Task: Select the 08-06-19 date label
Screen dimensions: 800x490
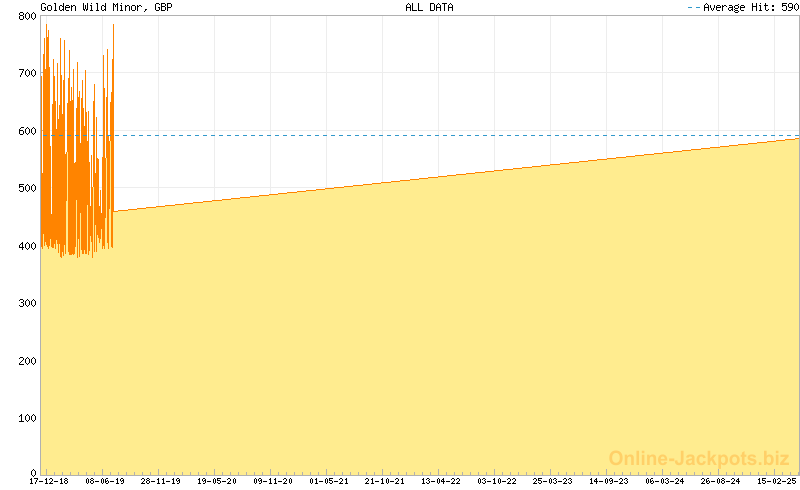Action: coord(105,481)
